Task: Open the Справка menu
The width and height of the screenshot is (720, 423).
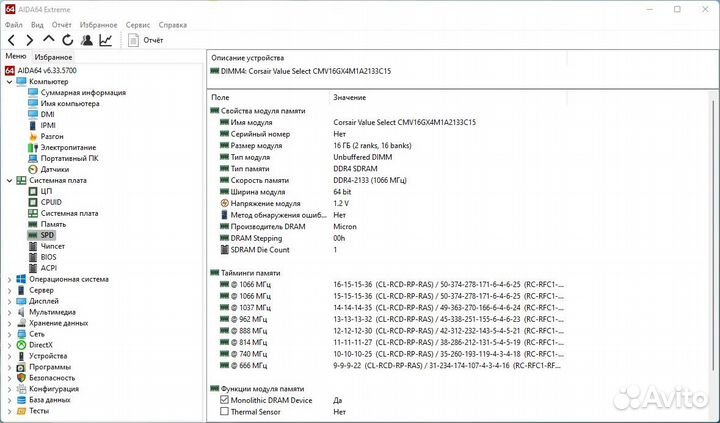Action: (173, 25)
